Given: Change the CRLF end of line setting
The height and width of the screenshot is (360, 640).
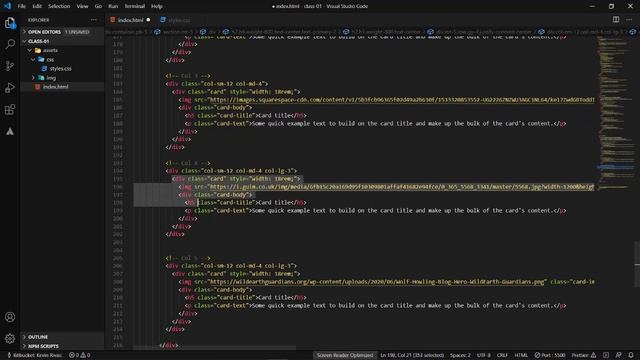Looking at the screenshot, I should click(502, 355).
